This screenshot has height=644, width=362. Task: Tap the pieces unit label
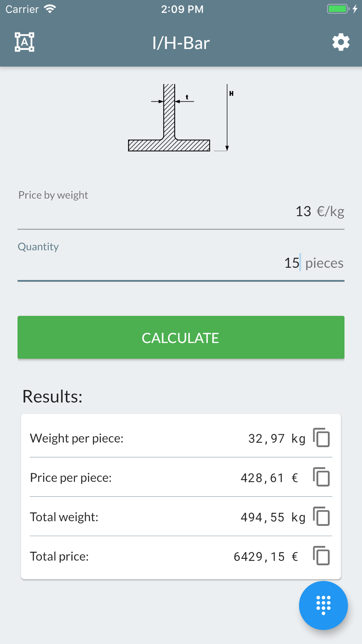(324, 263)
